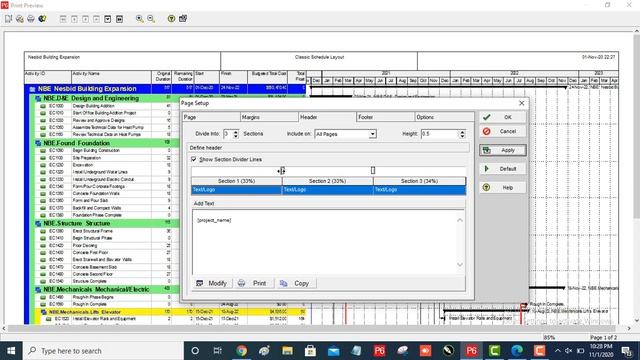The height and width of the screenshot is (360, 640).
Task: Select the Header tab
Action: pyautogui.click(x=327, y=117)
